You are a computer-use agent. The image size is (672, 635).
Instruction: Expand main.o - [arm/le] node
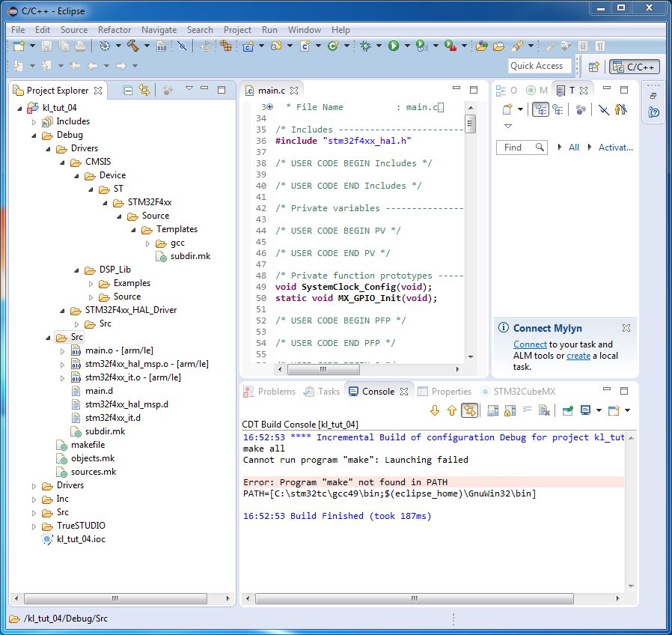[x=63, y=351]
